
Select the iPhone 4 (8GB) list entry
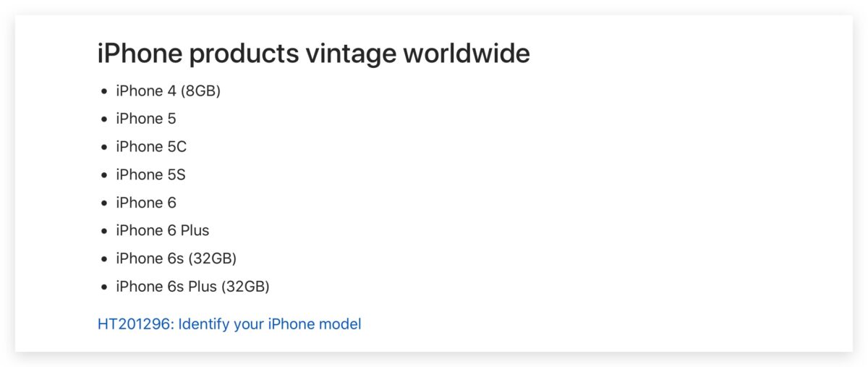point(168,91)
